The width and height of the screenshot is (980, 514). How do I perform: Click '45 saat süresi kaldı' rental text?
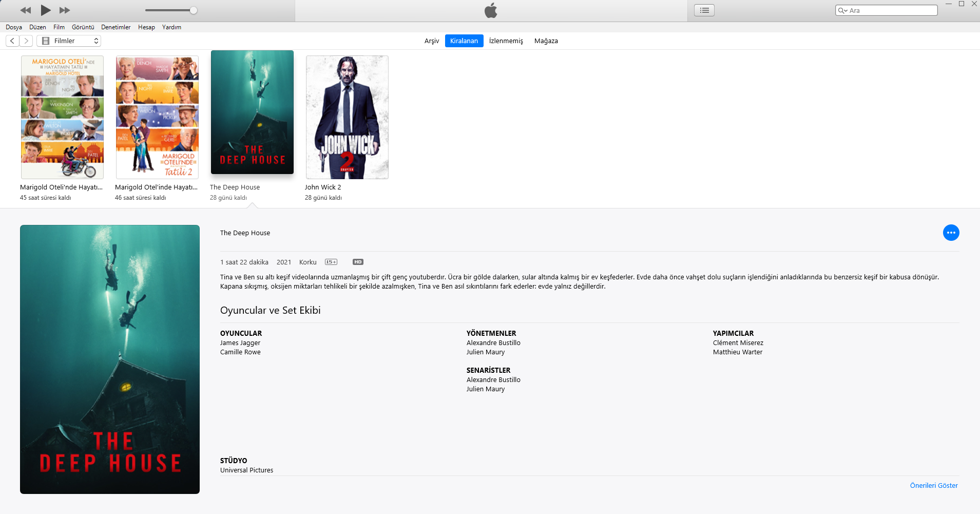(46, 198)
